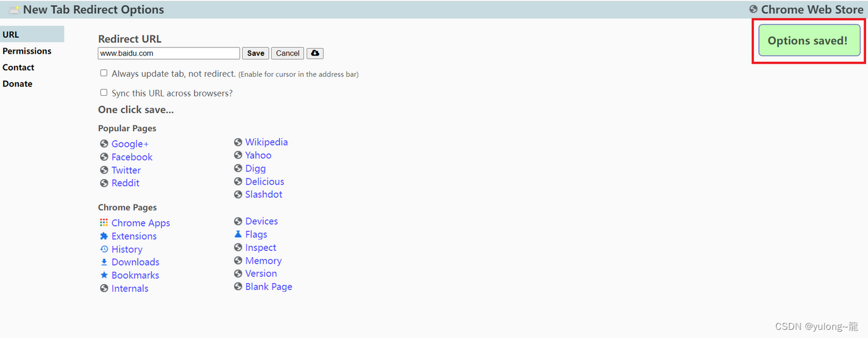Click the Options saved! notification

[x=809, y=40]
